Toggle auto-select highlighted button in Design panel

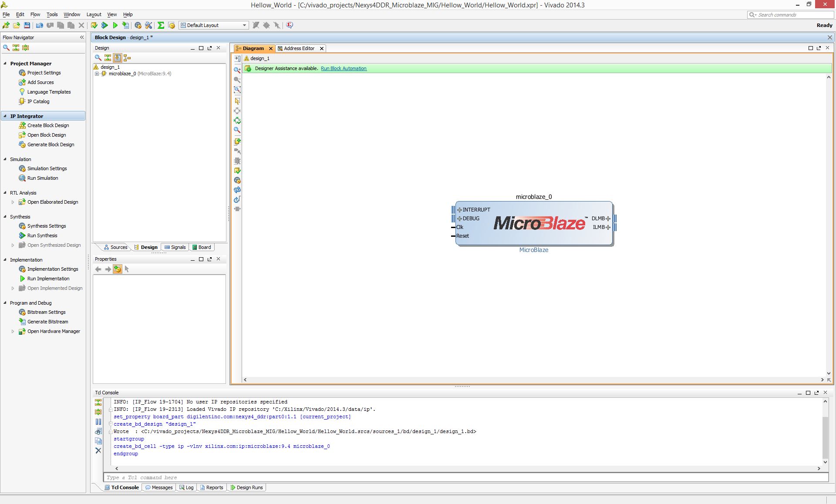tap(117, 58)
